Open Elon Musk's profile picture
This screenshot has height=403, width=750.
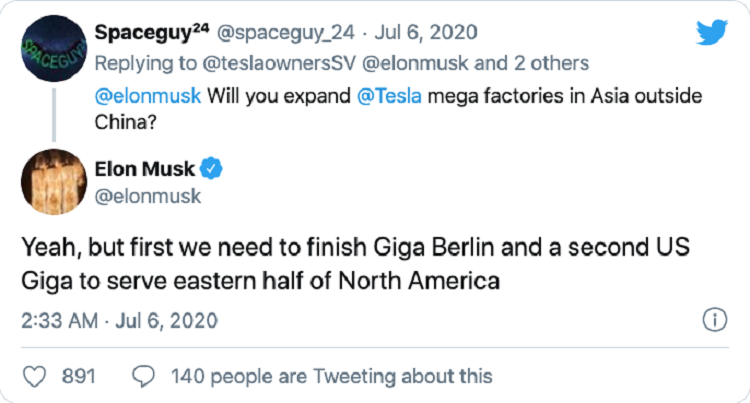[48, 181]
